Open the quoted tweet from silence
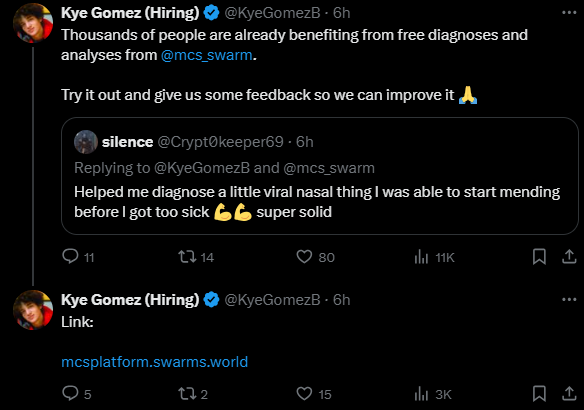This screenshot has width=584, height=410. tap(320, 176)
